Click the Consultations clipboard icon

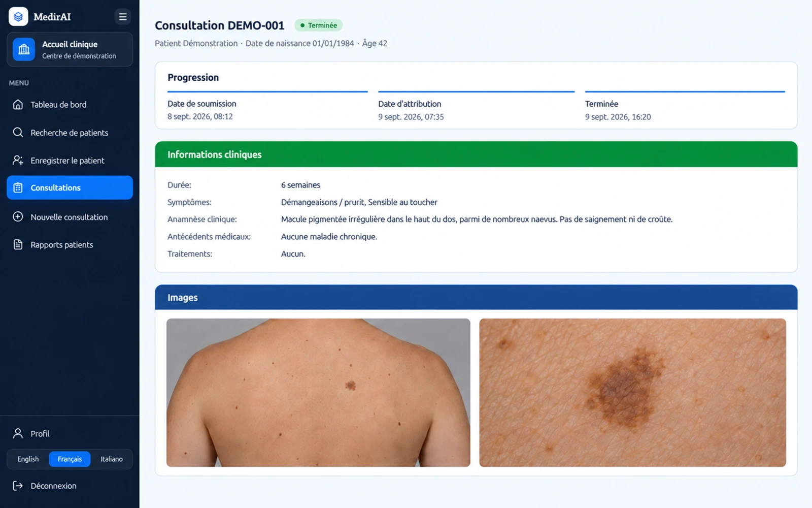click(18, 188)
